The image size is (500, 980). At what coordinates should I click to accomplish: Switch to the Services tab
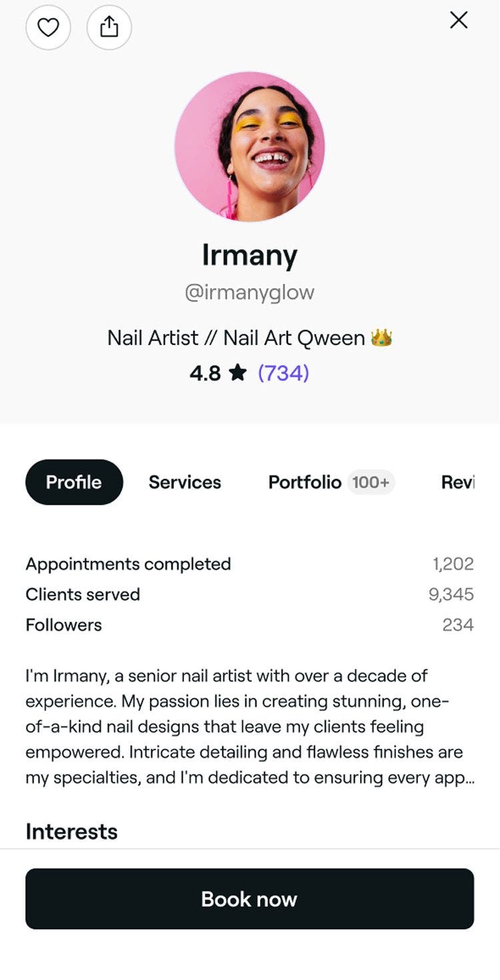click(x=185, y=482)
